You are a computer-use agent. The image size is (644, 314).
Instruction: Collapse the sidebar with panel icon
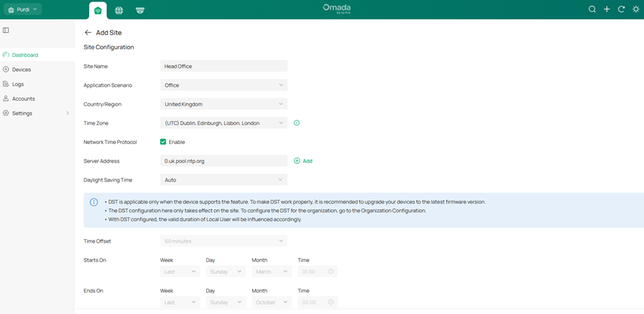tap(6, 30)
